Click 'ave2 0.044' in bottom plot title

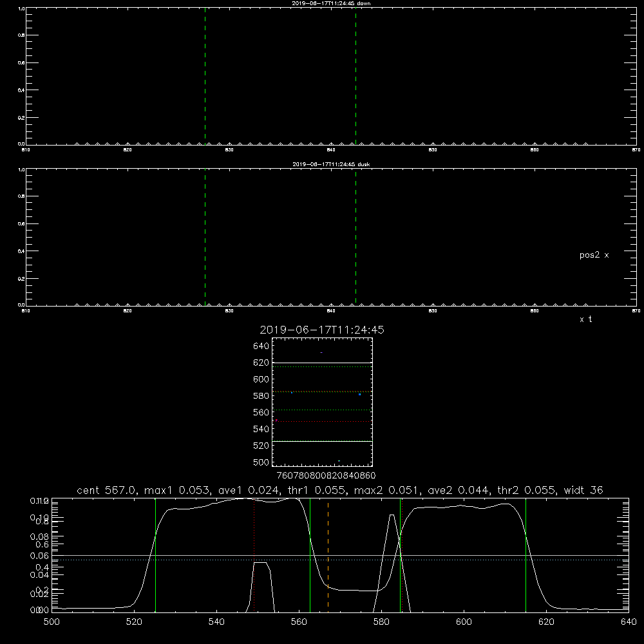(458, 490)
